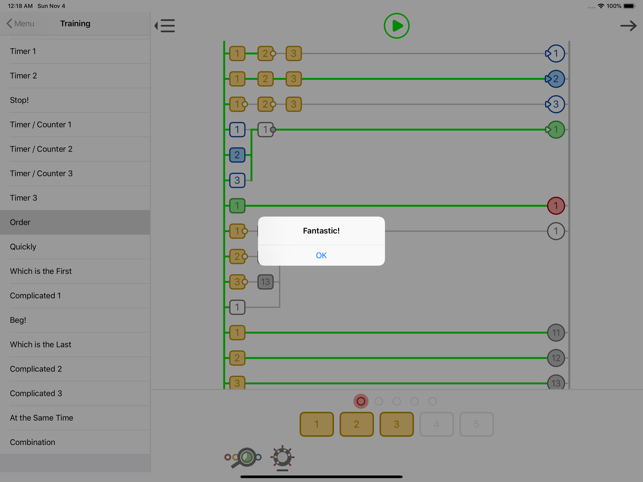Dismiss the Fantastic dialog with OK

[x=321, y=255]
